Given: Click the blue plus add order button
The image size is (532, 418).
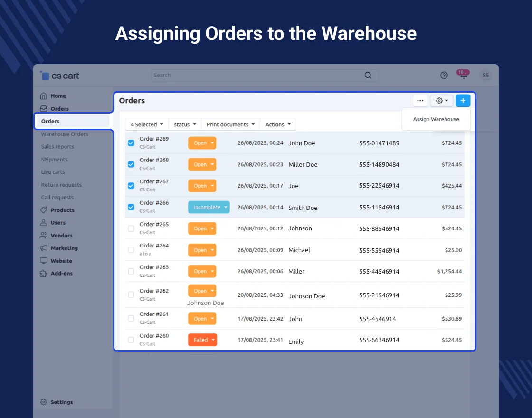Looking at the screenshot, I should pos(463,101).
